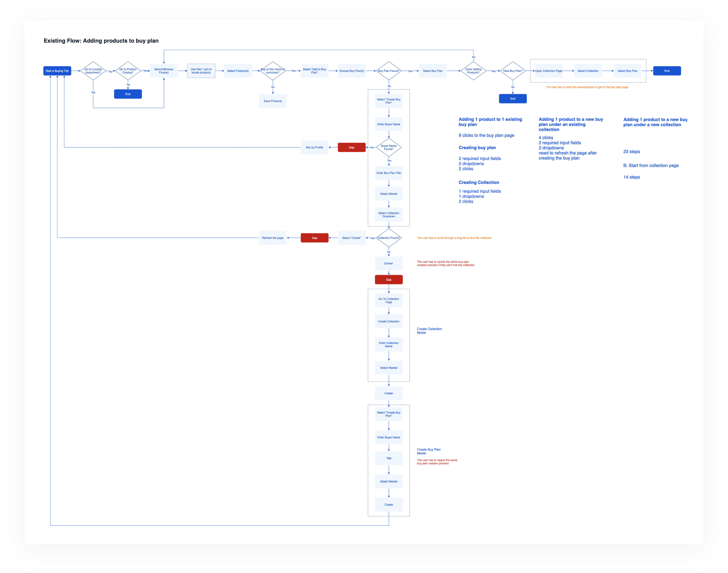Click the red Gap beside Set Up Profile

351,147
